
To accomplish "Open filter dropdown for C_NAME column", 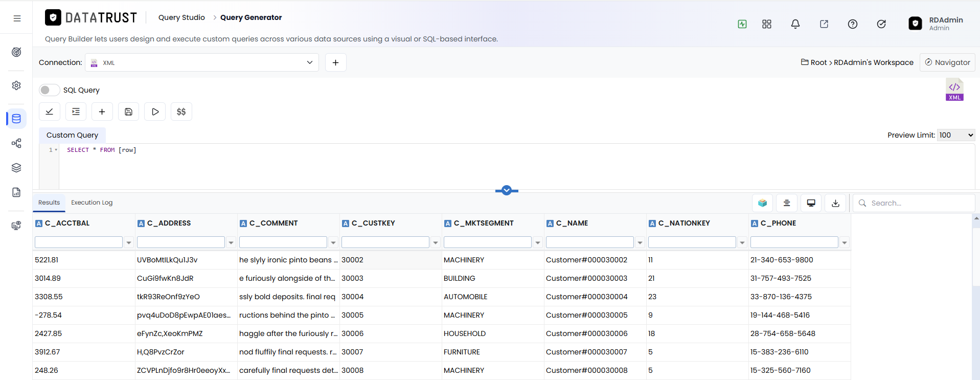I will click(x=640, y=243).
